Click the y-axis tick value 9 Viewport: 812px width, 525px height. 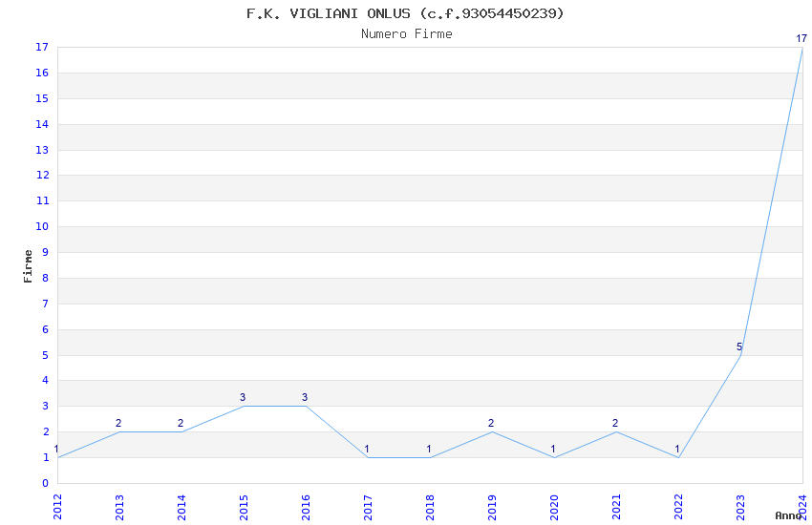tap(46, 252)
